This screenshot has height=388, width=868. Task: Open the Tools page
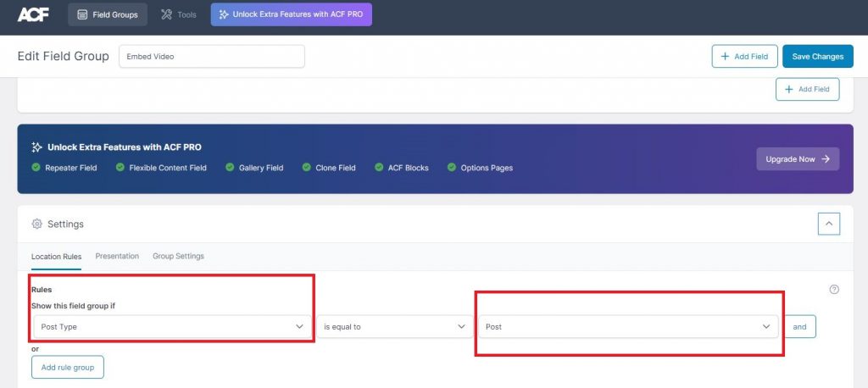pos(178,14)
